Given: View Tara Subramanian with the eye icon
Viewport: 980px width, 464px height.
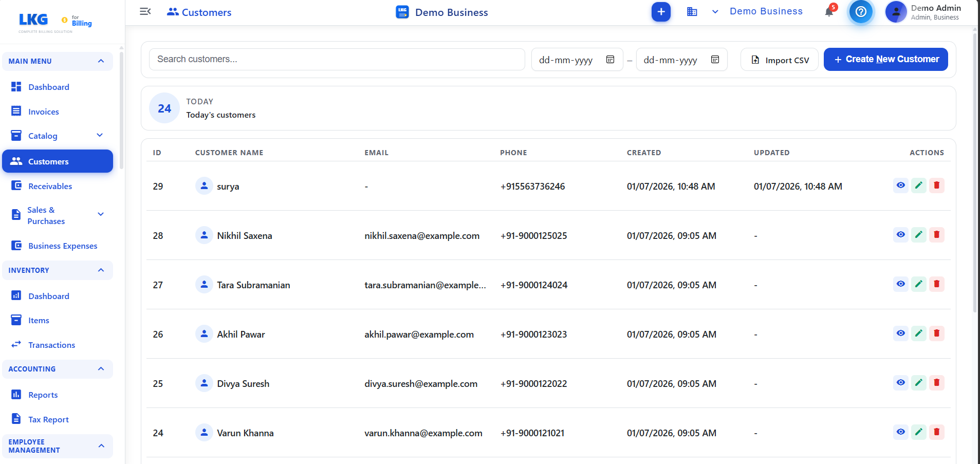Looking at the screenshot, I should tap(901, 284).
